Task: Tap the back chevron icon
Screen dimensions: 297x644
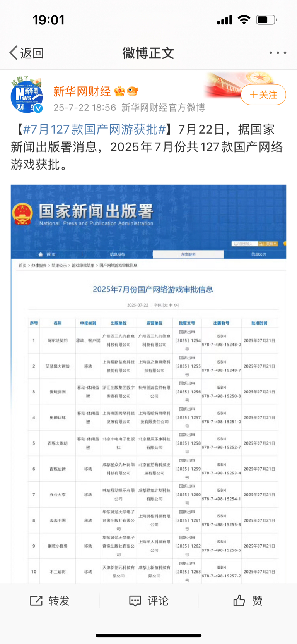Action: [x=14, y=53]
